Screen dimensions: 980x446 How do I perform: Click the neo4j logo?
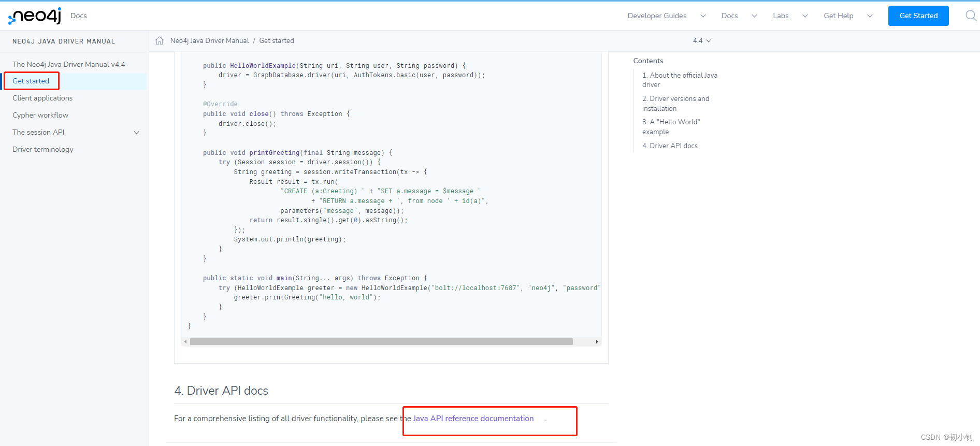pyautogui.click(x=35, y=16)
